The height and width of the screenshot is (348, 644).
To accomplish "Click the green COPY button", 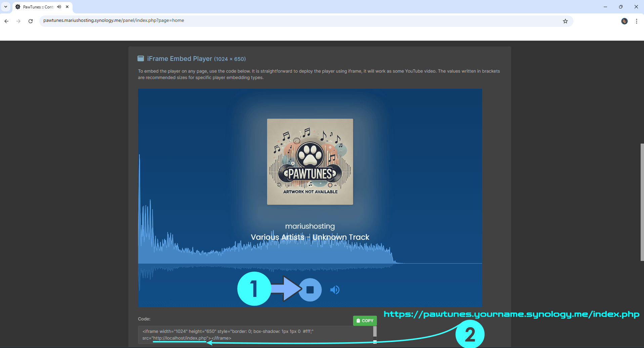I will pos(365,321).
